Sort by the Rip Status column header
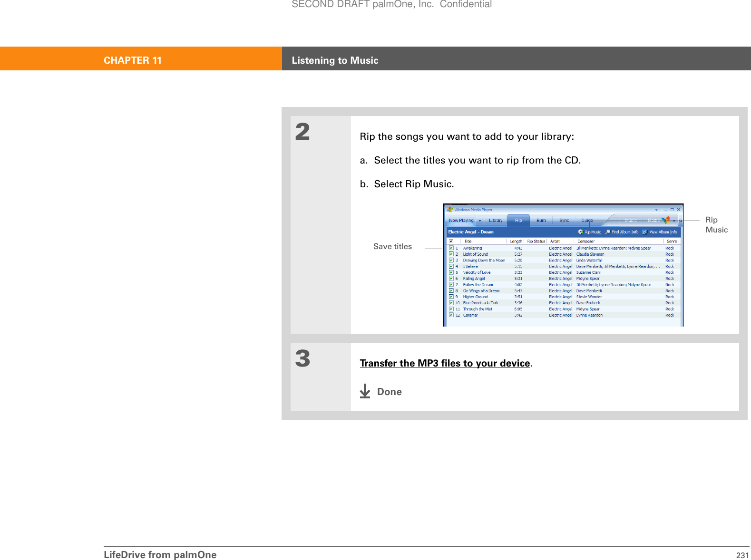751x560 pixels. [x=536, y=241]
